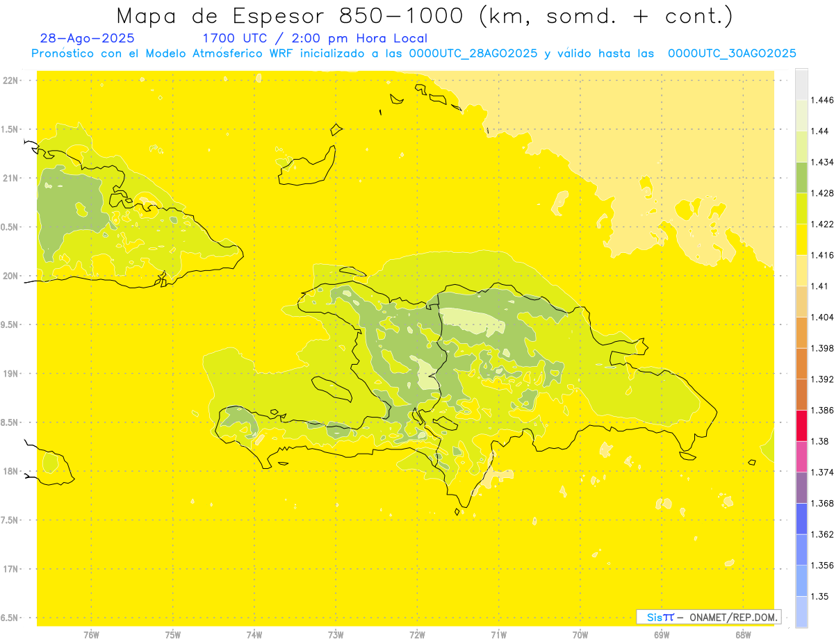Click the 73W longitude axis label

(336, 634)
